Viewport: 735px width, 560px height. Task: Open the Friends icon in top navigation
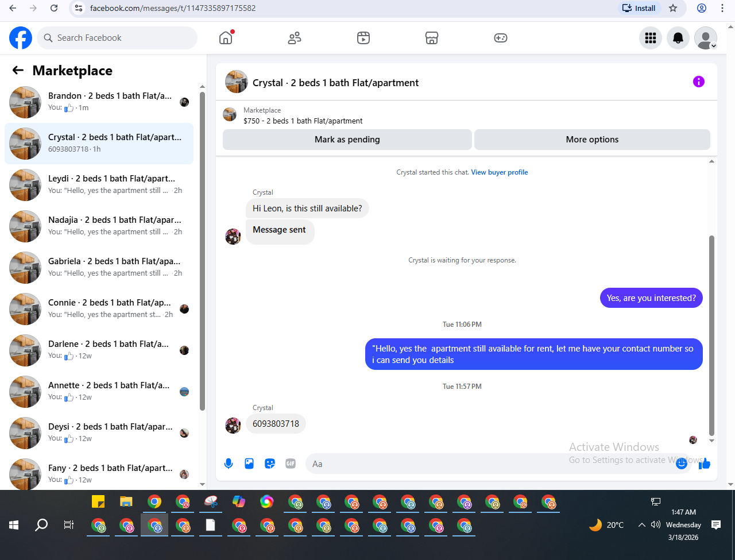[x=295, y=38]
